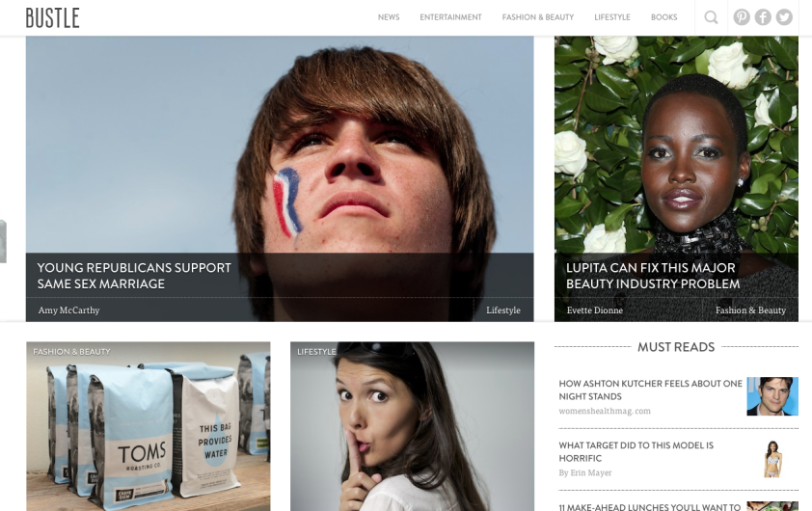Click the Ashton Kutcher thumbnail image
Screen dimensions: 812x511
tap(772, 396)
